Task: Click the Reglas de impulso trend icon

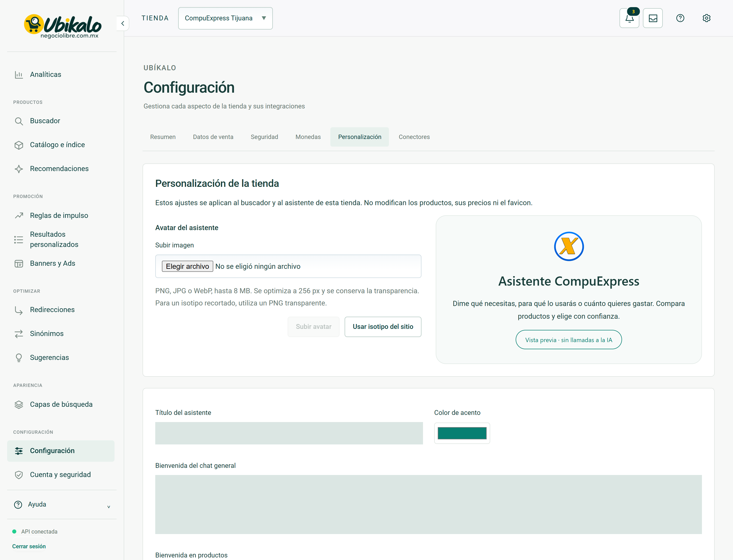Action: click(x=19, y=216)
